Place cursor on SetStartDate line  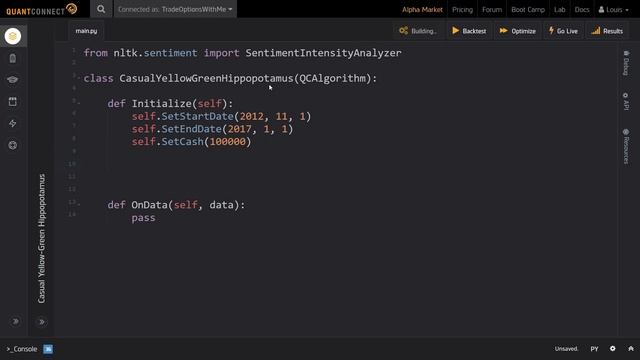[221, 116]
